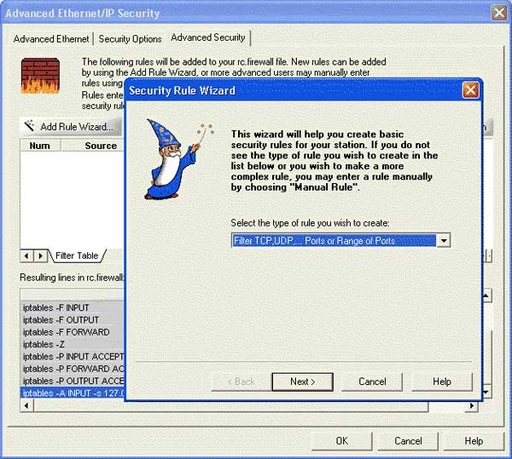
Task: Click the rc.firewall list scroll up arrow
Action: [x=486, y=296]
